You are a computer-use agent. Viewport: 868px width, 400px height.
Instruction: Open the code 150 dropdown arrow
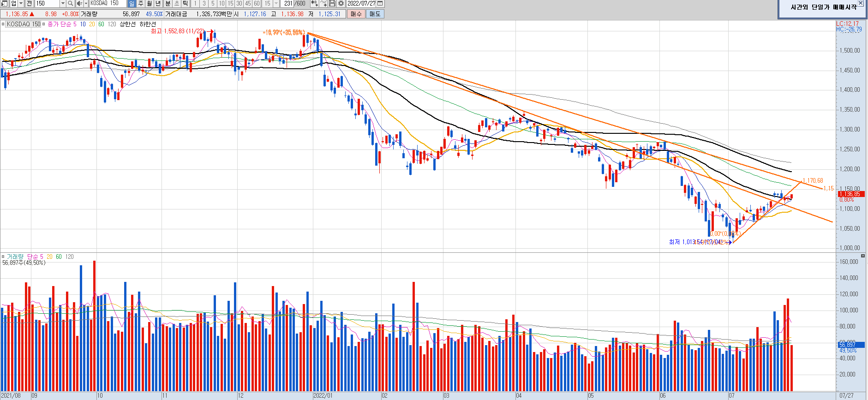pos(63,3)
